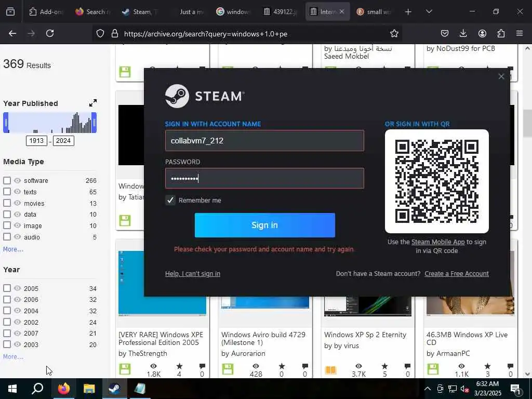
Task: Open Steam from the taskbar
Action: point(114,389)
